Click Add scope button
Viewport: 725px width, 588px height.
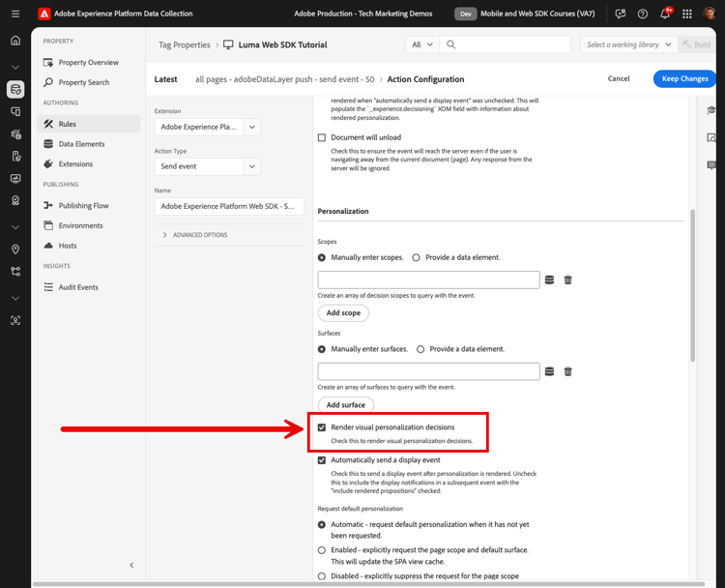tap(343, 313)
